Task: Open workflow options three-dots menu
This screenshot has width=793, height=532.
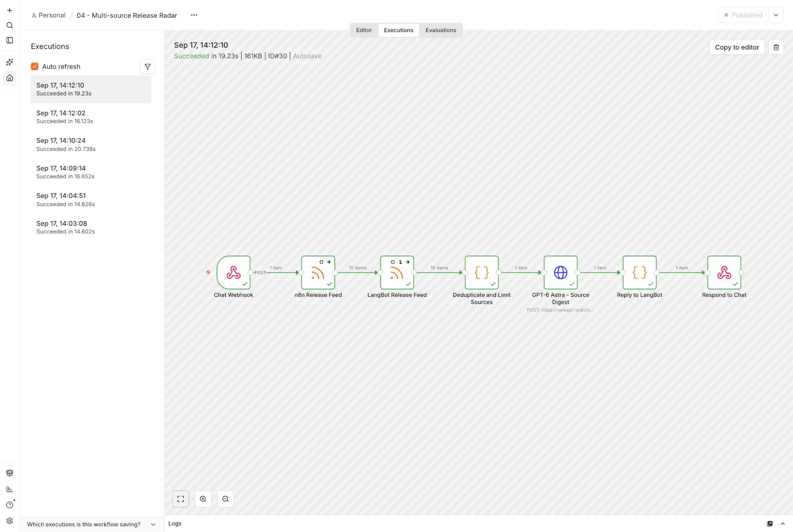Action: coord(194,15)
